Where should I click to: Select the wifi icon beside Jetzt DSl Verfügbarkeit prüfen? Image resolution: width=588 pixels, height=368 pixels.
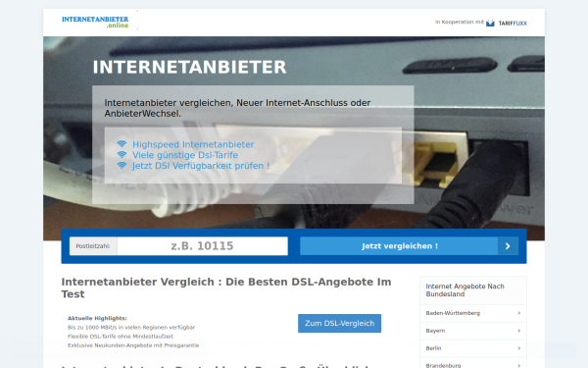122,165
